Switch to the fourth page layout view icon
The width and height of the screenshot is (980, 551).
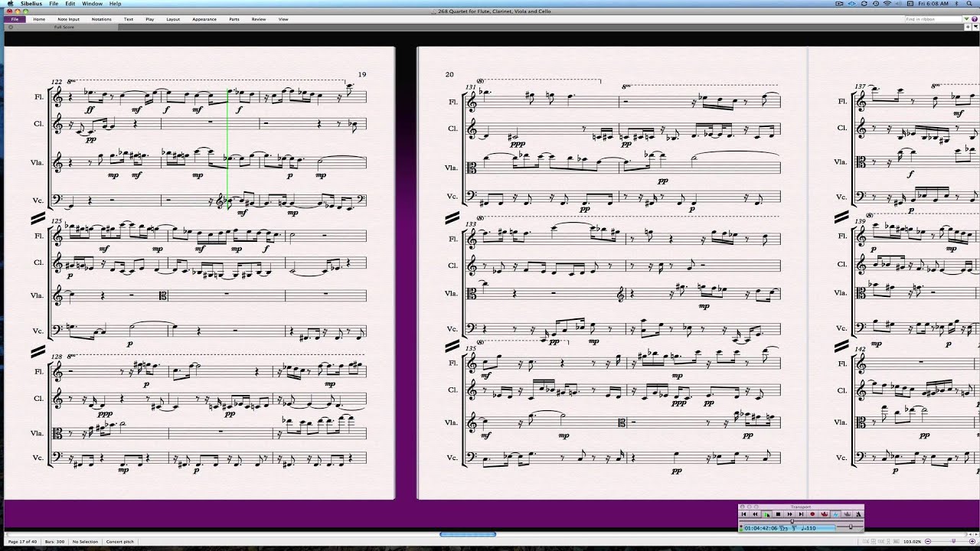tap(888, 541)
